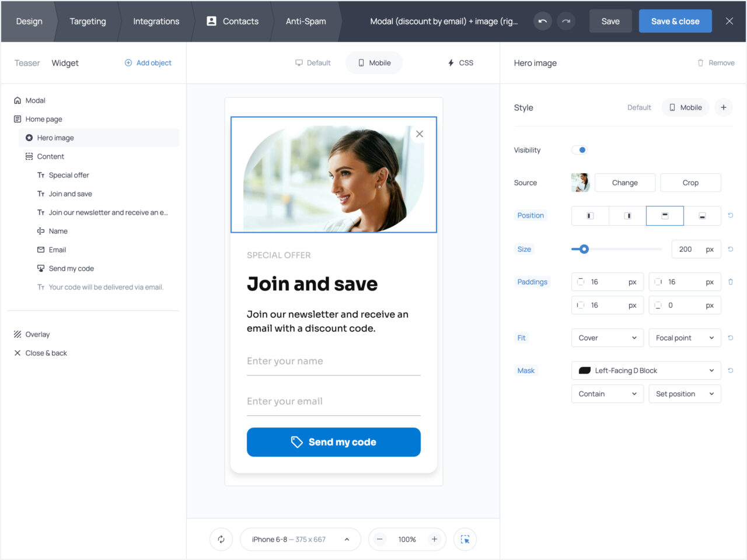
Task: Delete paddings using the trash icon
Action: tap(730, 282)
